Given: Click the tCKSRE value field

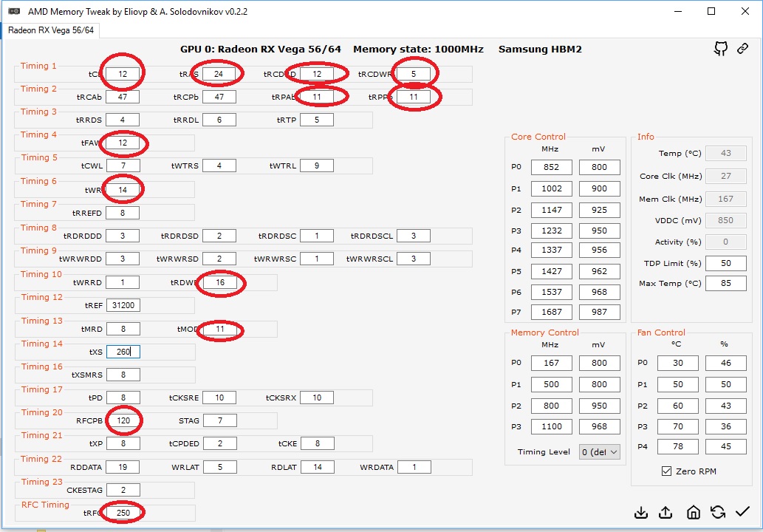Looking at the screenshot, I should click(219, 398).
